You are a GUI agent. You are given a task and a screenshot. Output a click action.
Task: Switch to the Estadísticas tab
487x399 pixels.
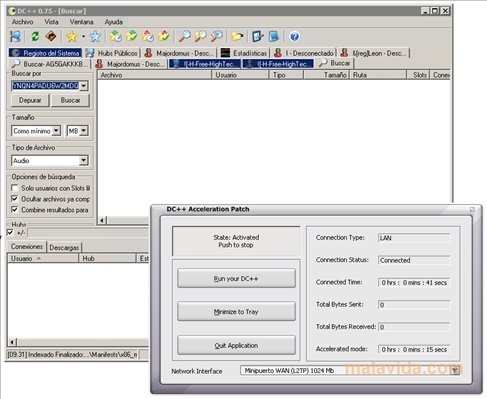(x=244, y=53)
